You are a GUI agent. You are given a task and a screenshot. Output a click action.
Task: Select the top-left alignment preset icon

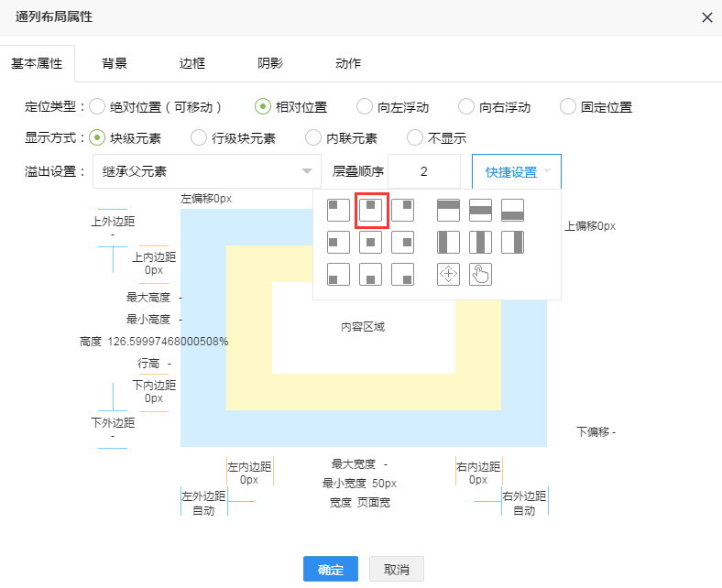(x=339, y=210)
